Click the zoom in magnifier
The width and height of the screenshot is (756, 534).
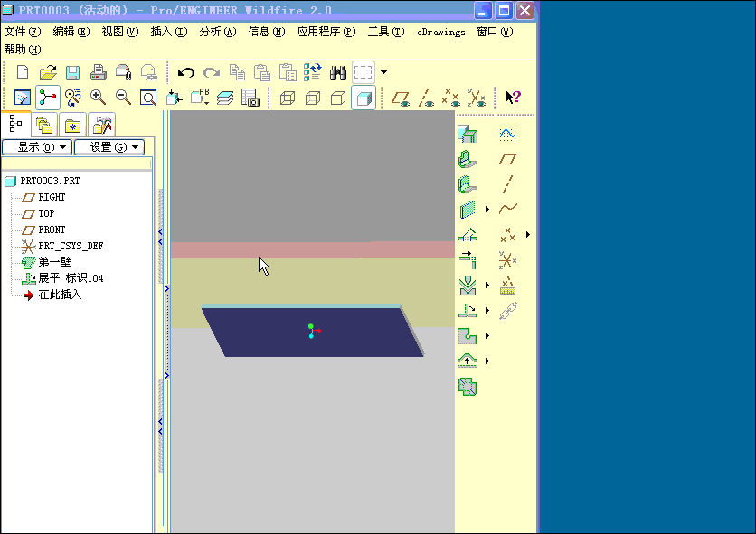click(98, 98)
